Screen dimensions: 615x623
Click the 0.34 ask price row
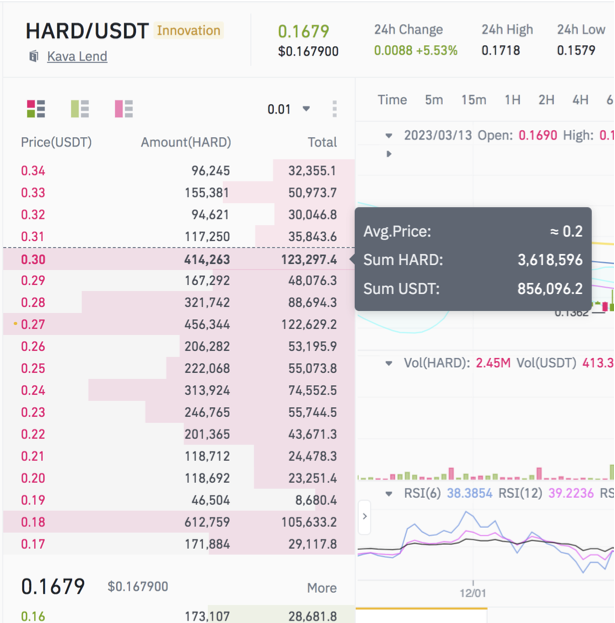tap(179, 171)
